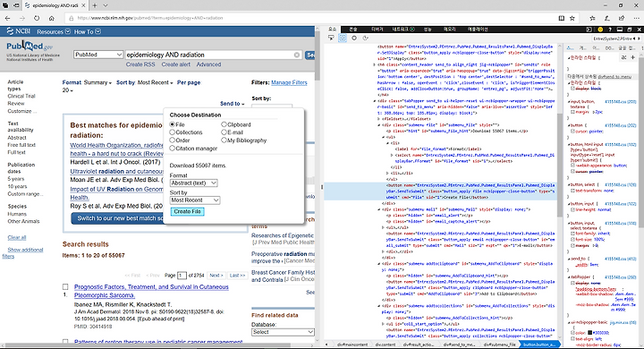Click the Clear all filters link
This screenshot has height=349, width=644.
tap(17, 238)
